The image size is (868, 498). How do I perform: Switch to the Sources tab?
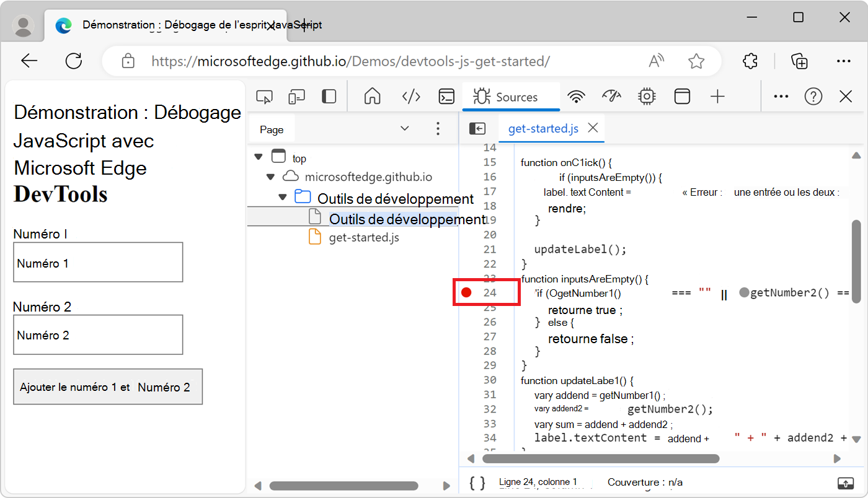tap(511, 97)
